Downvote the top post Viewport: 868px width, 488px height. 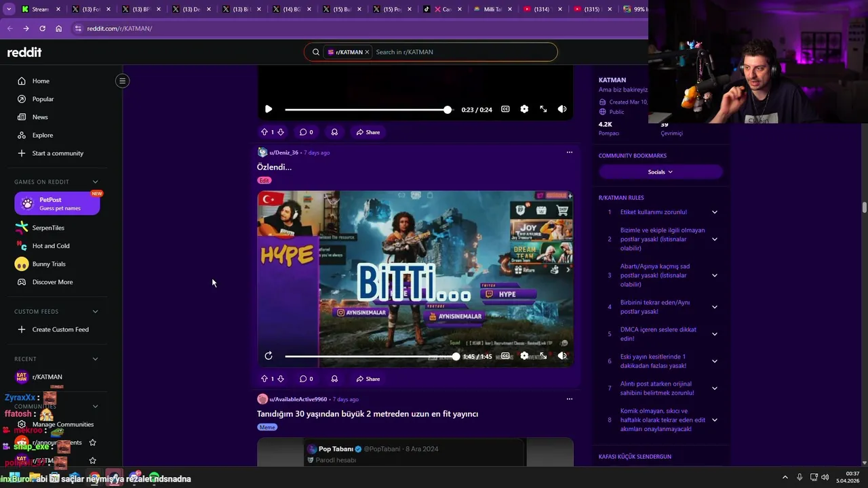(x=281, y=132)
